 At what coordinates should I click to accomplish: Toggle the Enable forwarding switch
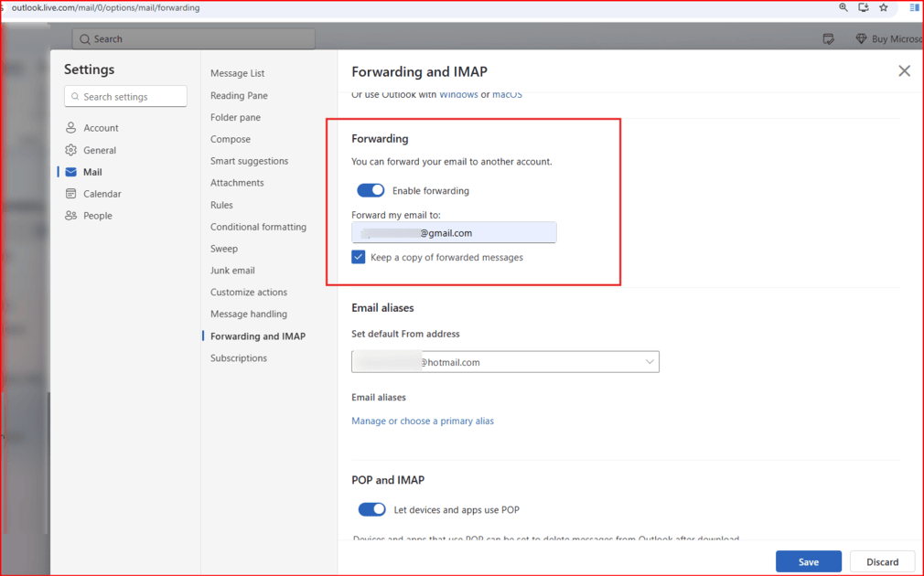(371, 190)
